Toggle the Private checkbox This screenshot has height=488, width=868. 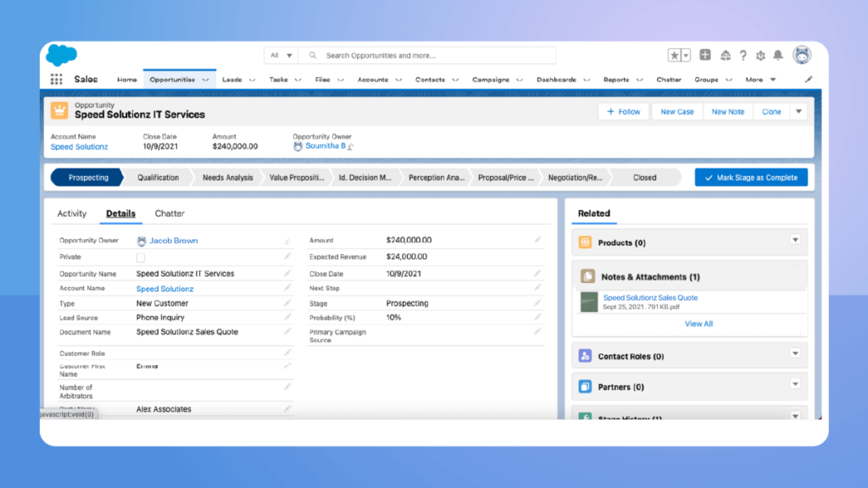[x=141, y=258]
